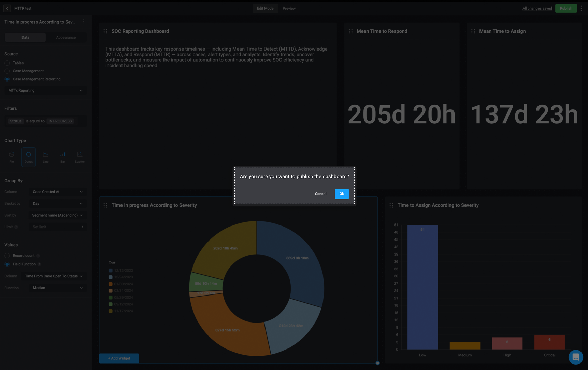The height and width of the screenshot is (370, 588).
Task: Click Mean Time to Assign drag handle
Action: click(x=473, y=31)
